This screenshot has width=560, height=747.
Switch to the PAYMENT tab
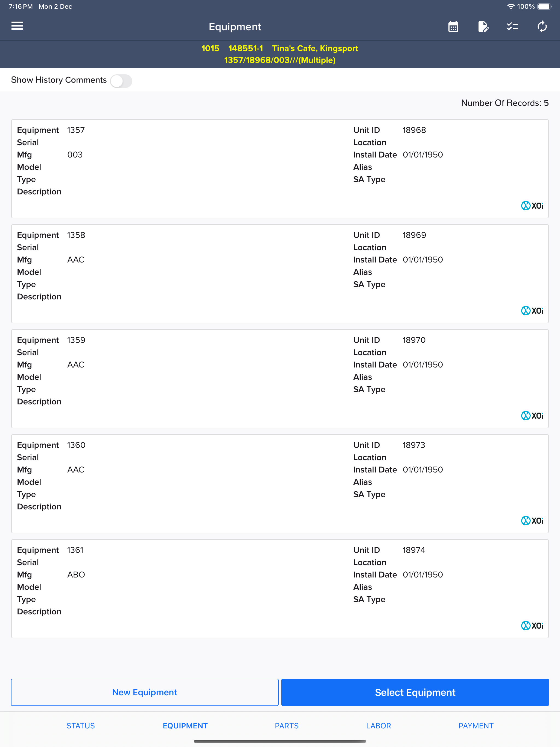click(x=476, y=726)
